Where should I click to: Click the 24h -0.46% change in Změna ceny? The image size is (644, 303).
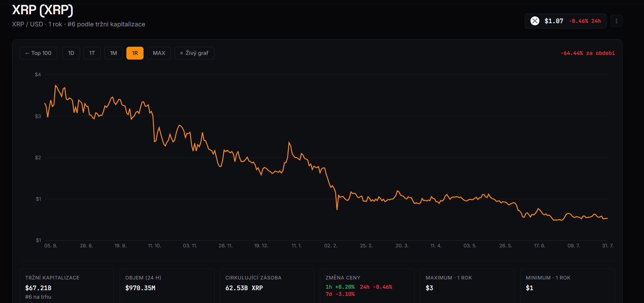(x=376, y=287)
